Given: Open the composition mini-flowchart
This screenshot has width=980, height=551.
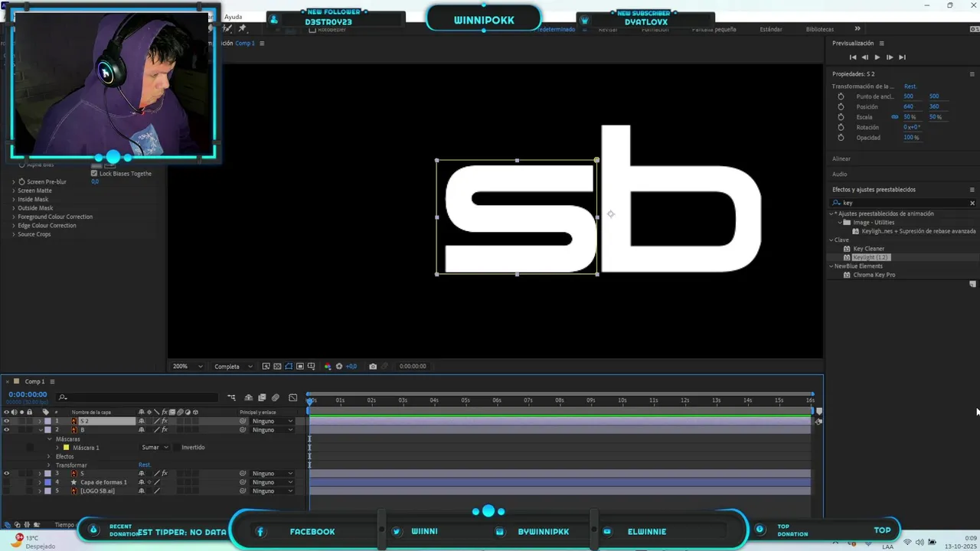Looking at the screenshot, I should tap(232, 397).
